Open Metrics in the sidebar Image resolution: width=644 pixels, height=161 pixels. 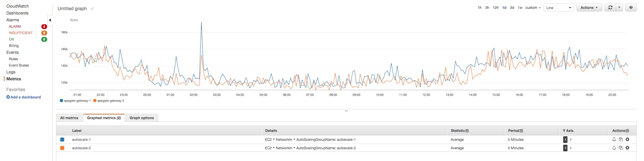coord(14,79)
